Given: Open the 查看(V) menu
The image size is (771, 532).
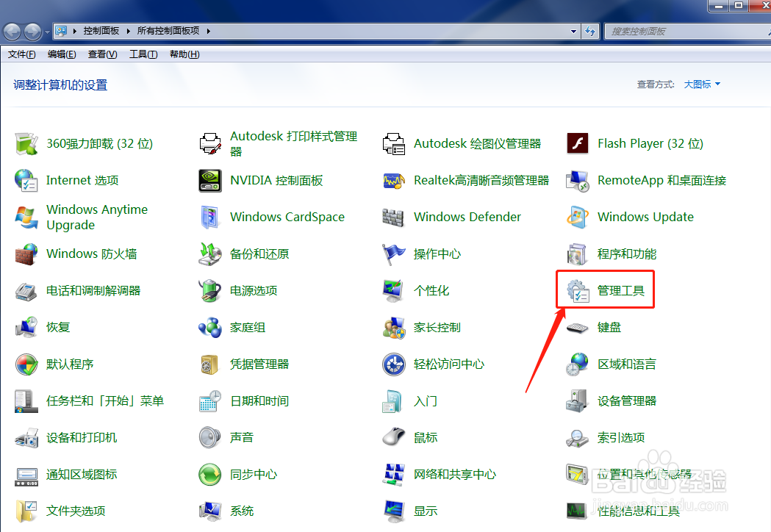Looking at the screenshot, I should coord(102,54).
